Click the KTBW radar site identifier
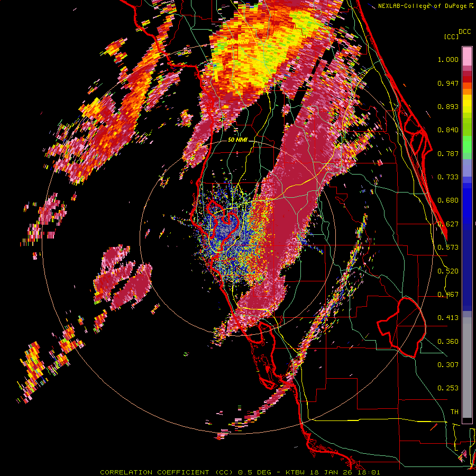This screenshot has width=476, height=476. click(296, 472)
